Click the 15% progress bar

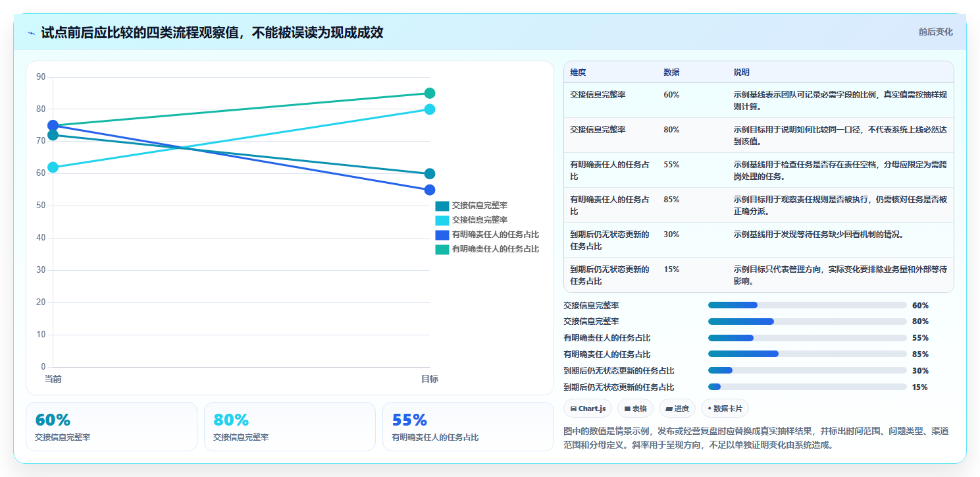[807, 387]
